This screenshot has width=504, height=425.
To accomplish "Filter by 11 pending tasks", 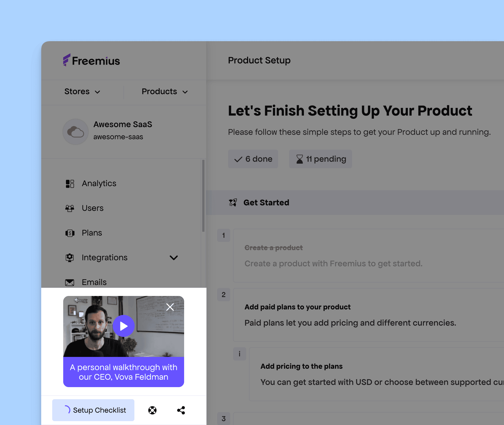I will coord(320,159).
